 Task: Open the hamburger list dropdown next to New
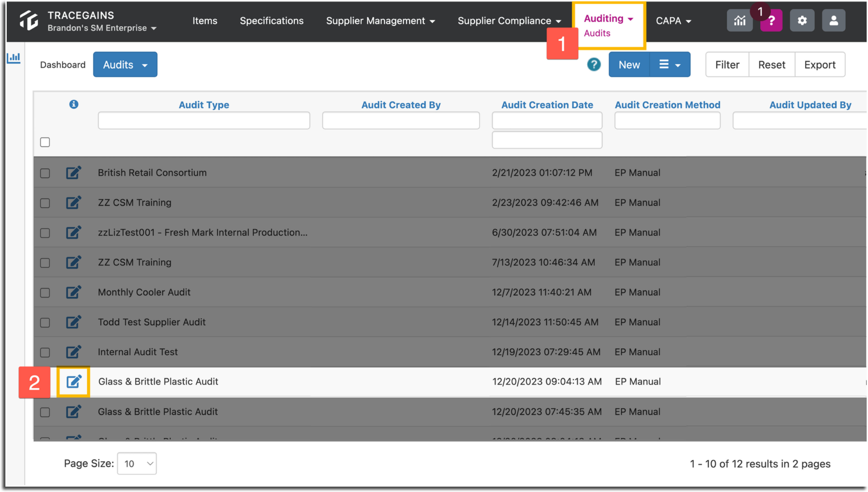point(670,64)
